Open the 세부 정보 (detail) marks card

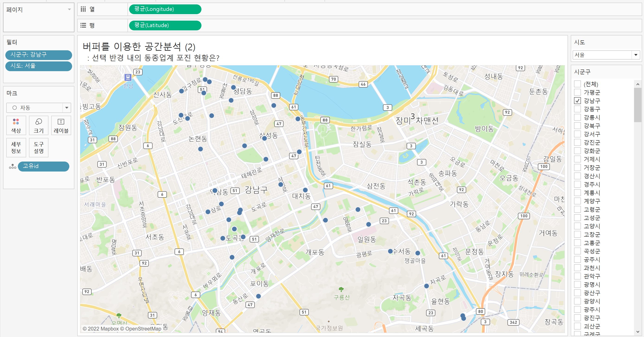(x=16, y=147)
